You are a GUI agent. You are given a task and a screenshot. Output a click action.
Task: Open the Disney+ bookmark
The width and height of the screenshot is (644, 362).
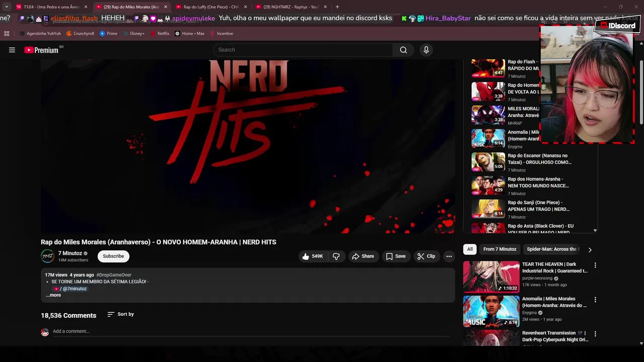(x=133, y=34)
